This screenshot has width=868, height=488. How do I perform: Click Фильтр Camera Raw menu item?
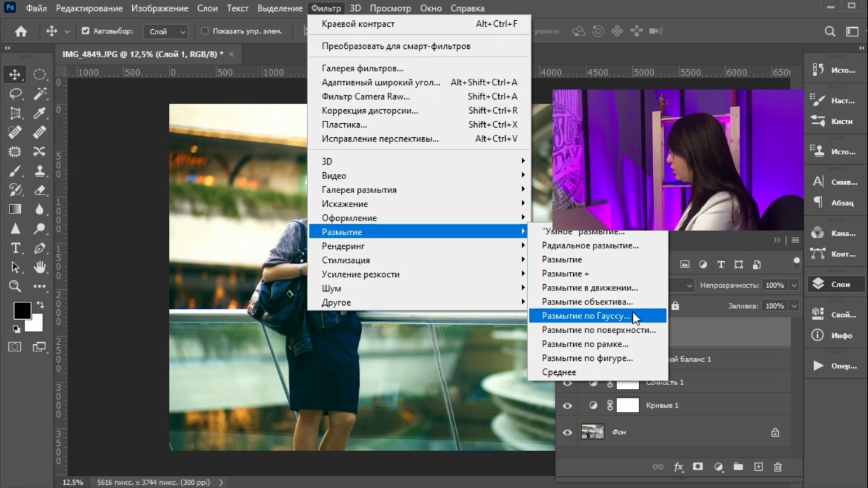(419, 97)
